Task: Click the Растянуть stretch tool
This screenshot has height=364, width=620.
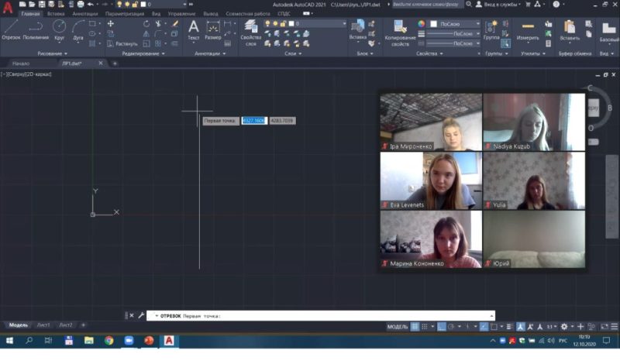Action: point(122,44)
